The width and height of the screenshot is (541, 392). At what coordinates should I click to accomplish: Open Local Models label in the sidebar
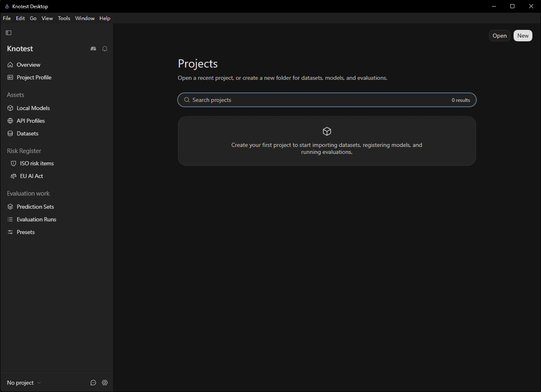[33, 108]
